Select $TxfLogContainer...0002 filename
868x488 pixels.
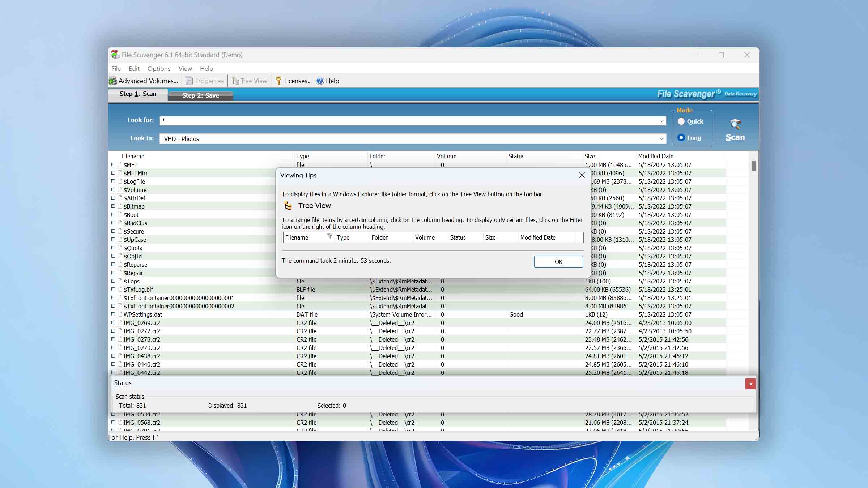tap(179, 306)
